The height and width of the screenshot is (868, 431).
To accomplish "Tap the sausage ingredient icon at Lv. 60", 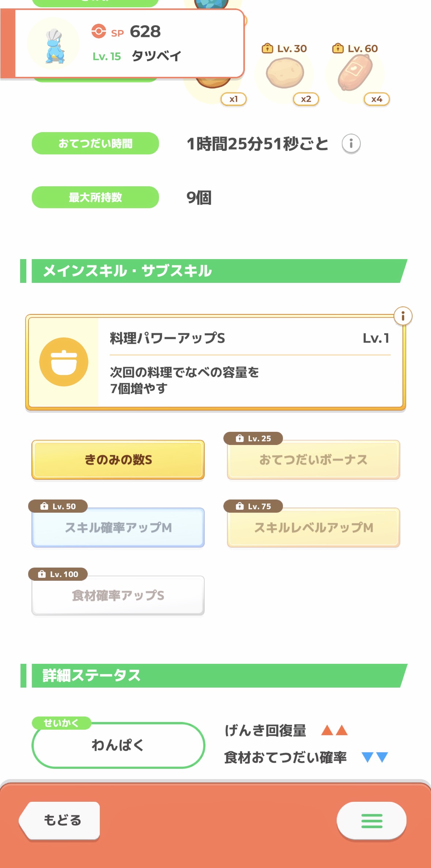I will (355, 73).
